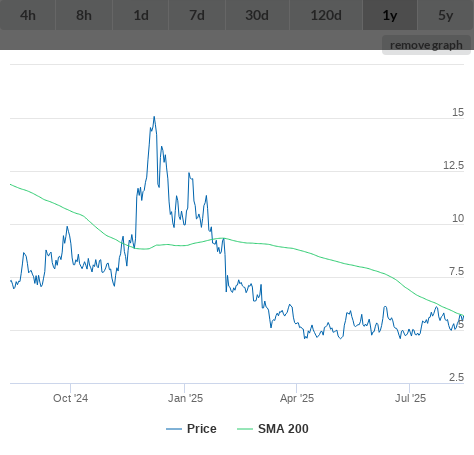Select the 8h time range tab

click(84, 15)
